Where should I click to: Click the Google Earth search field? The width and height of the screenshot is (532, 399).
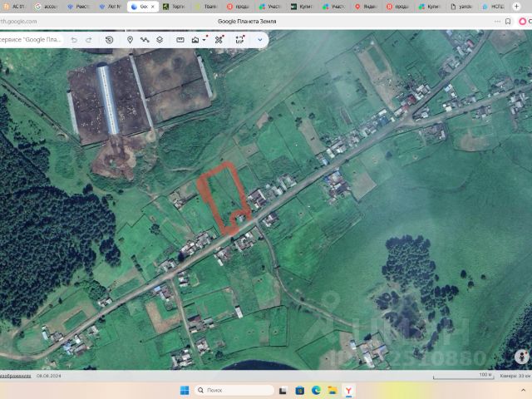(32, 40)
